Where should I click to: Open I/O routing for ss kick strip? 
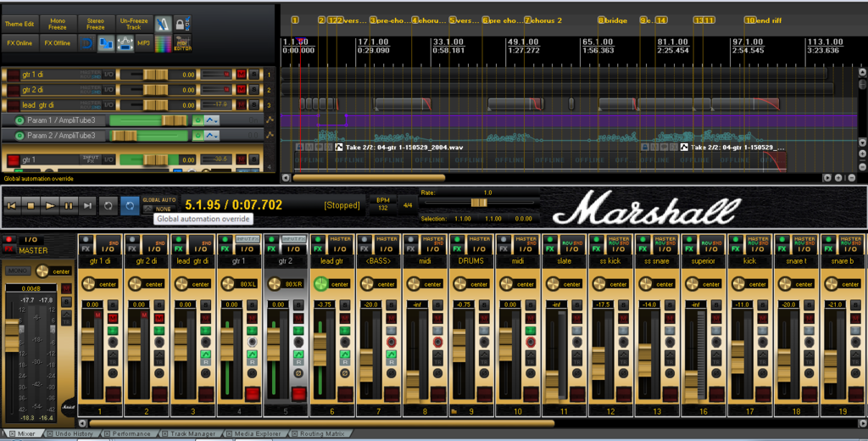coord(619,248)
